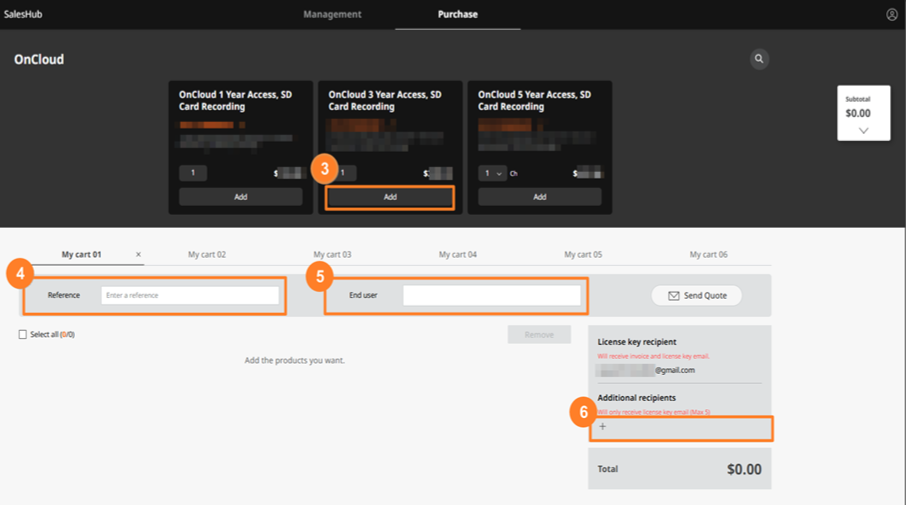Open the user account icon

(892, 14)
